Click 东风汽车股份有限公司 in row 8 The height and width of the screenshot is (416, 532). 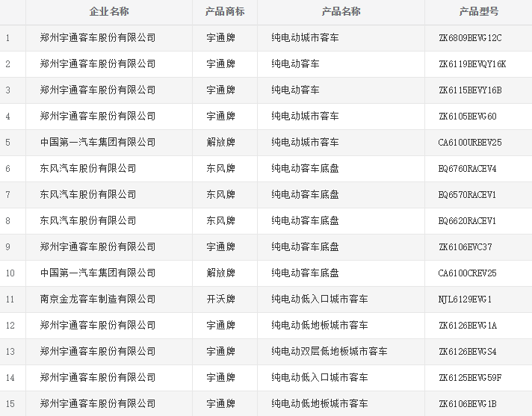click(x=88, y=221)
